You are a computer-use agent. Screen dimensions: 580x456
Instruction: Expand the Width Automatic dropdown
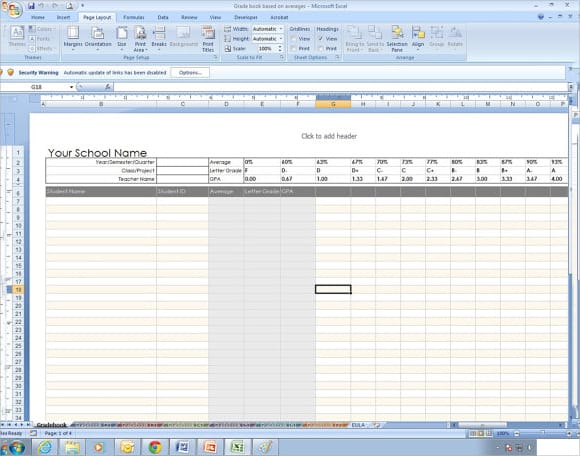[281, 29]
